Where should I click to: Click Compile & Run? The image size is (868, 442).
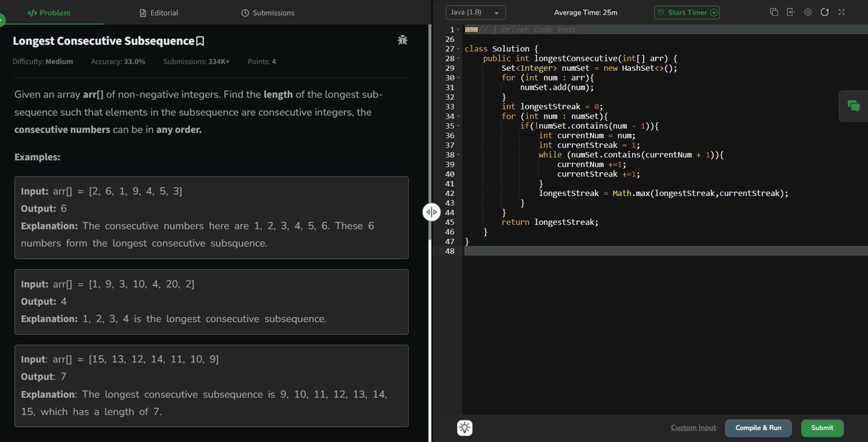pyautogui.click(x=758, y=428)
